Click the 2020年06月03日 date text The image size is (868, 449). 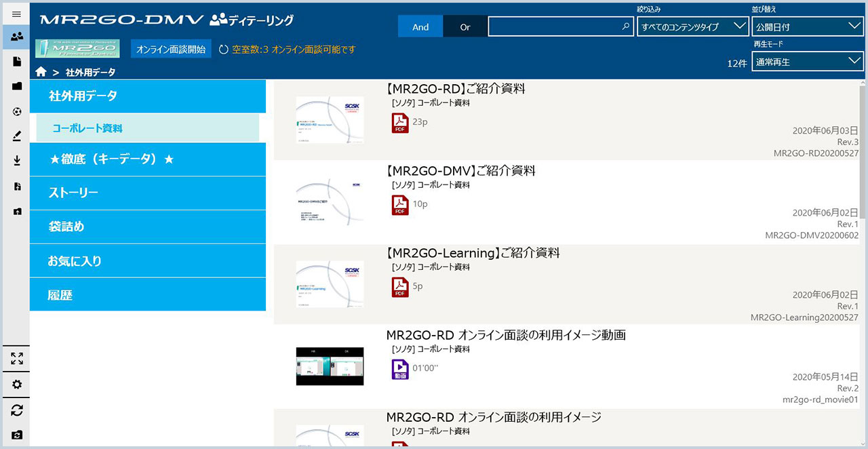tap(825, 131)
